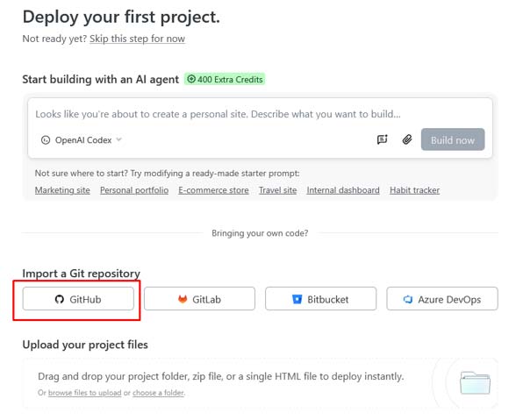
Task: Click the folder upload illustration icon
Action: coord(475,382)
